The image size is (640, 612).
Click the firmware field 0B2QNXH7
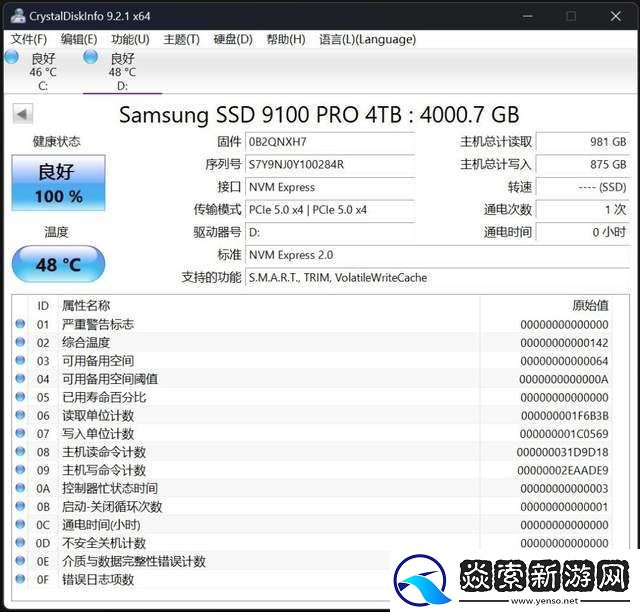pyautogui.click(x=330, y=142)
